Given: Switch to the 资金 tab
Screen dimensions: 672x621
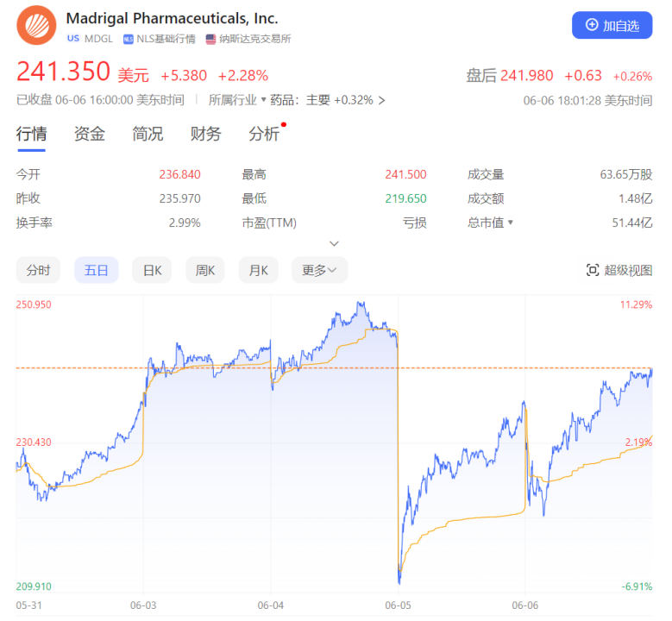Looking at the screenshot, I should (x=90, y=134).
